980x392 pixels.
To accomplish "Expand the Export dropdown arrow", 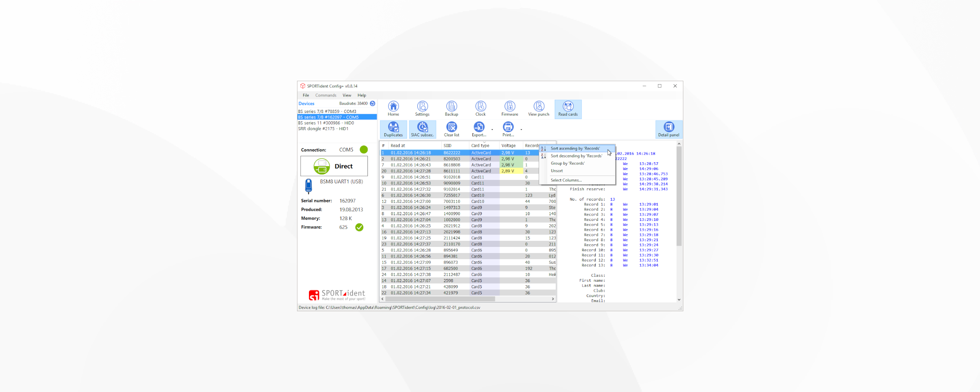I will [492, 130].
